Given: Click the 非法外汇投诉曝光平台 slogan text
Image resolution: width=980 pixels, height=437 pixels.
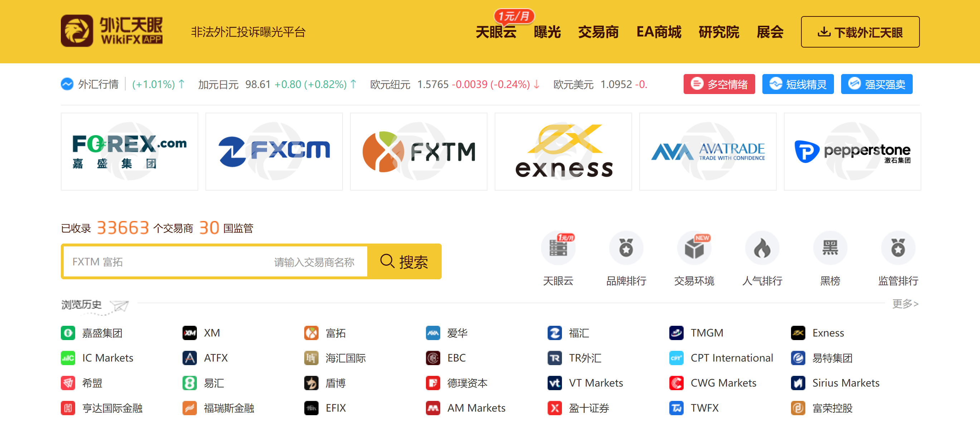Looking at the screenshot, I should point(248,32).
